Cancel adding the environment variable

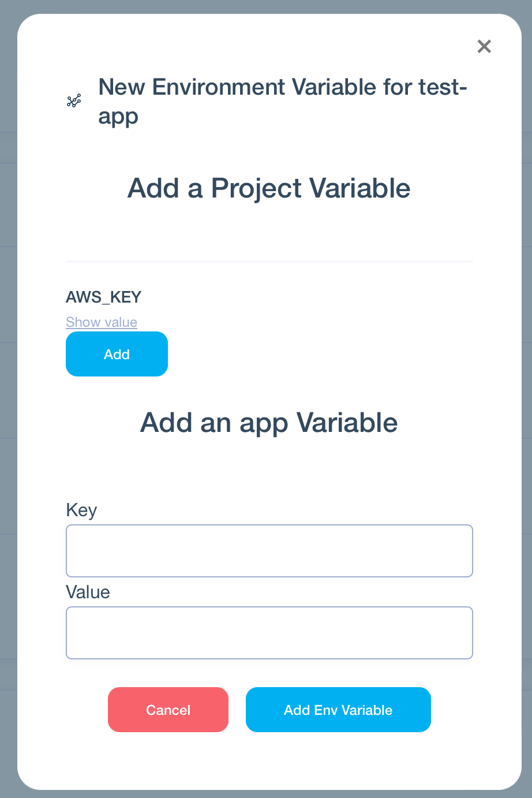[168, 710]
